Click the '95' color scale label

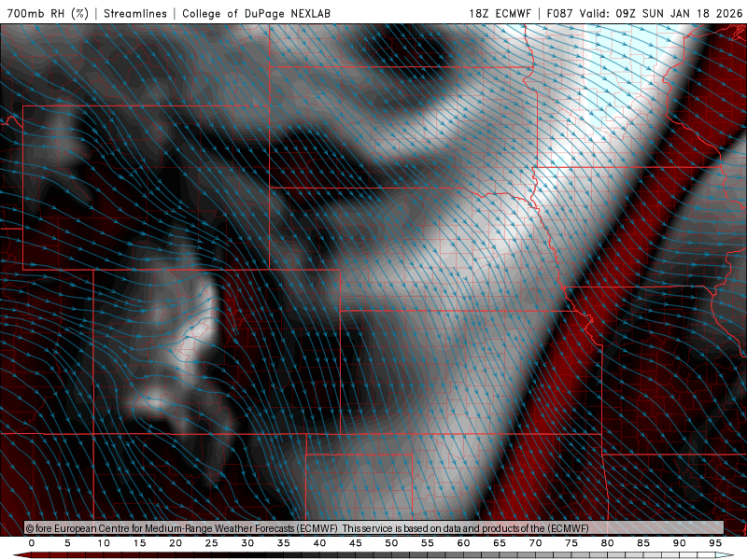(x=715, y=543)
